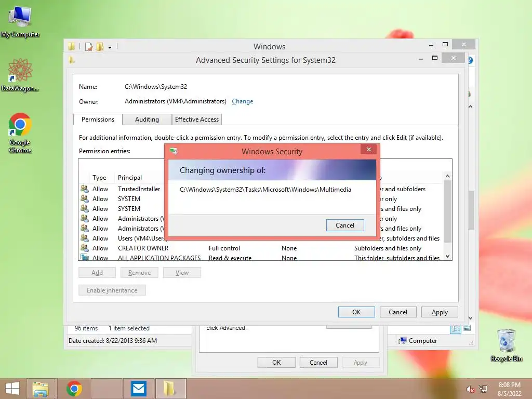Click New folder quick access icon in Explorer

click(100, 46)
